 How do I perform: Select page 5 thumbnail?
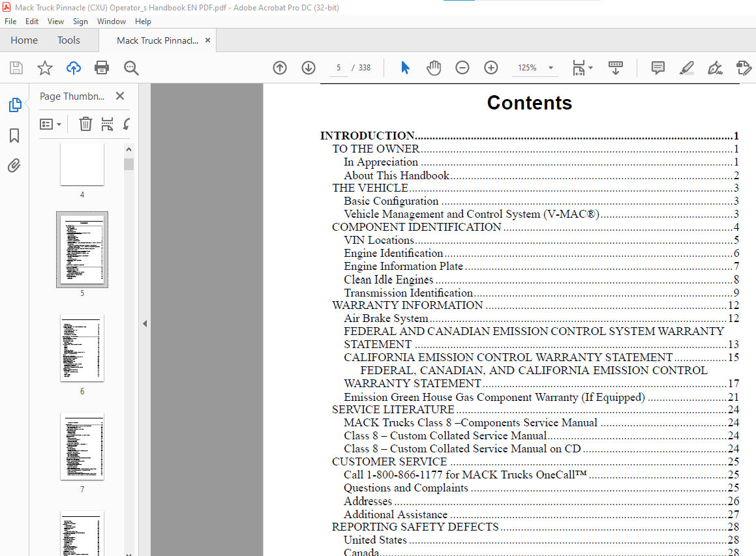pyautogui.click(x=82, y=250)
